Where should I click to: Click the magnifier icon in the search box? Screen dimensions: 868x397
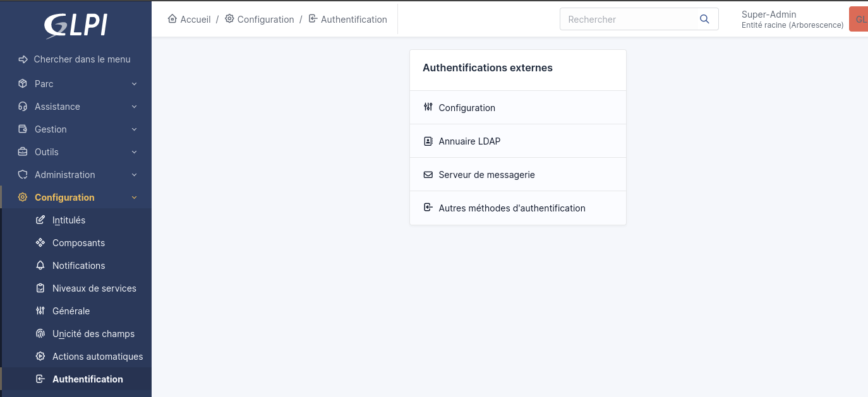tap(704, 20)
